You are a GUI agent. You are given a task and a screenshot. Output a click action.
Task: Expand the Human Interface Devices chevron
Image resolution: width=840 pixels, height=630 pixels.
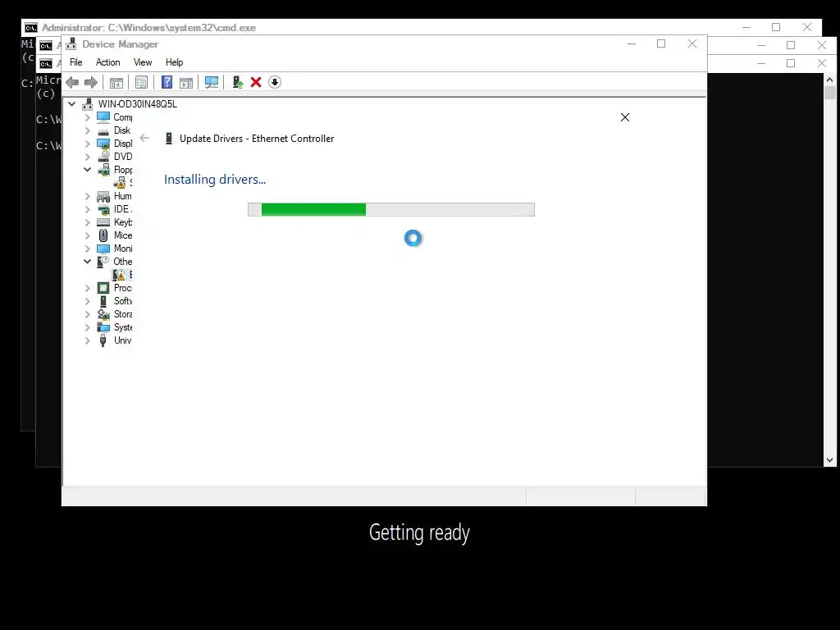coord(87,196)
